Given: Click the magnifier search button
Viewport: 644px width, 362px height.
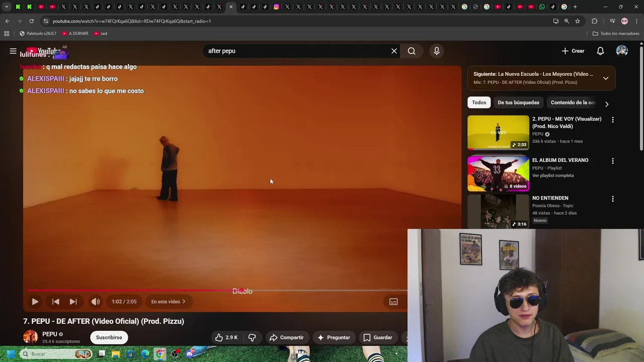Looking at the screenshot, I should pyautogui.click(x=412, y=51).
